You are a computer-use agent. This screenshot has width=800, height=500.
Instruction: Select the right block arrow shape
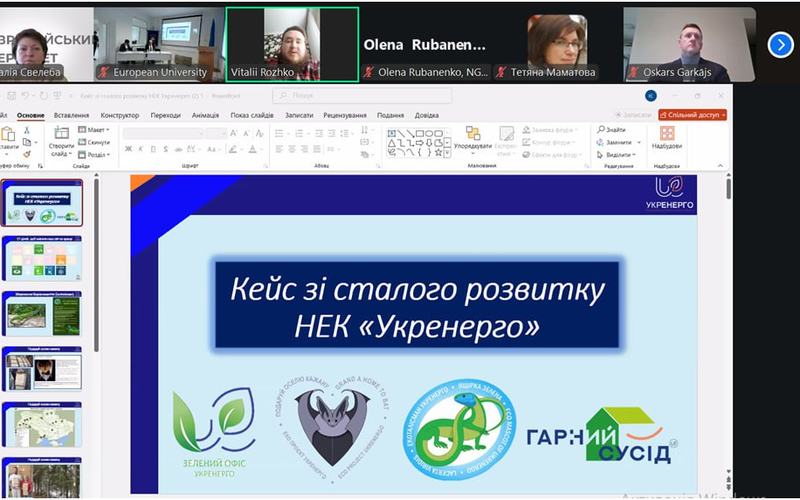419,143
